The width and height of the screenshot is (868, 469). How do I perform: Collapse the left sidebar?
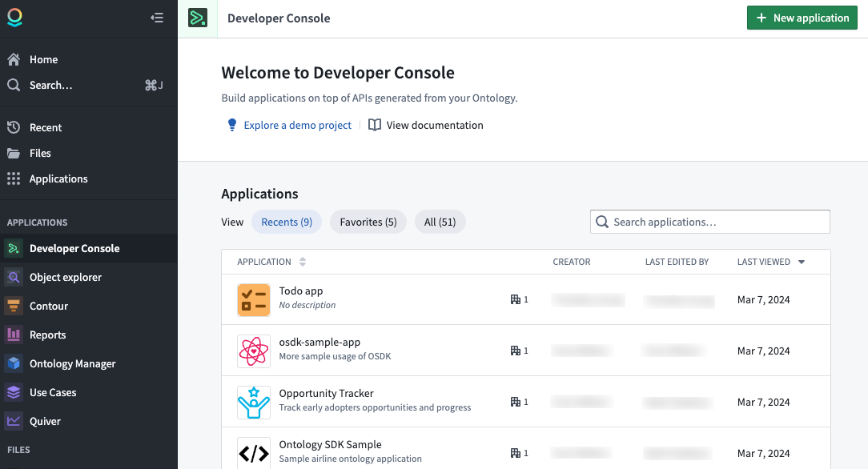(x=157, y=17)
